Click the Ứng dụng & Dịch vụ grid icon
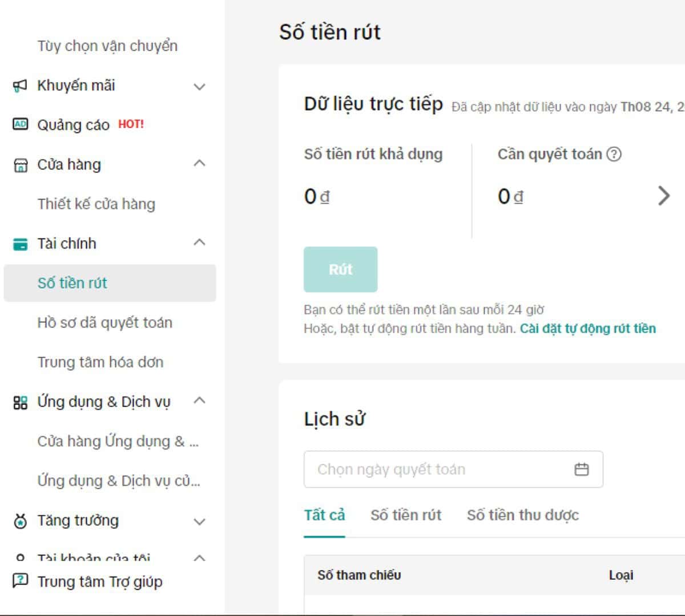 20,403
